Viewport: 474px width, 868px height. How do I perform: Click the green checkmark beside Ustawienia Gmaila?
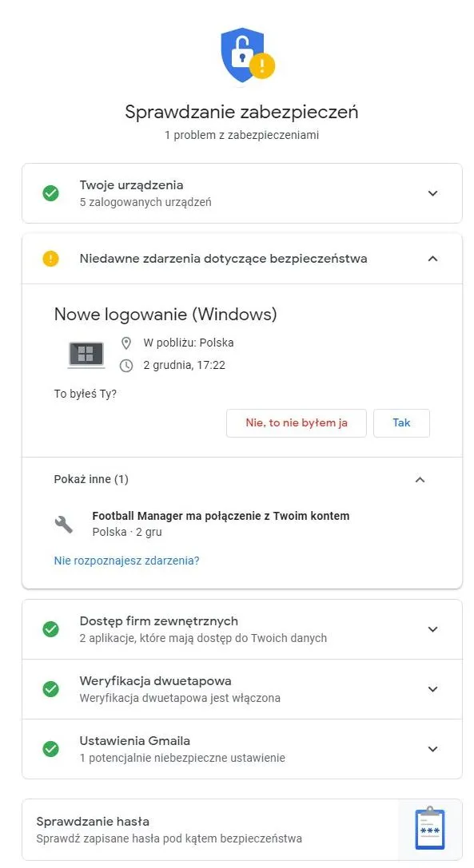coord(51,749)
